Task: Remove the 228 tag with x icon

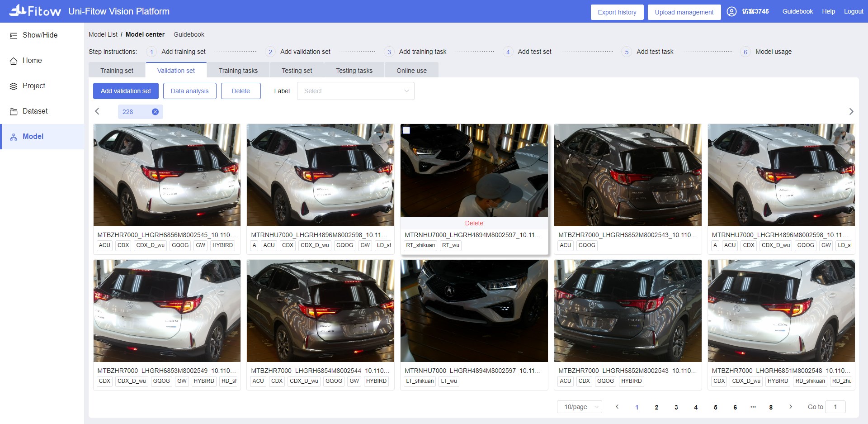Action: (155, 112)
